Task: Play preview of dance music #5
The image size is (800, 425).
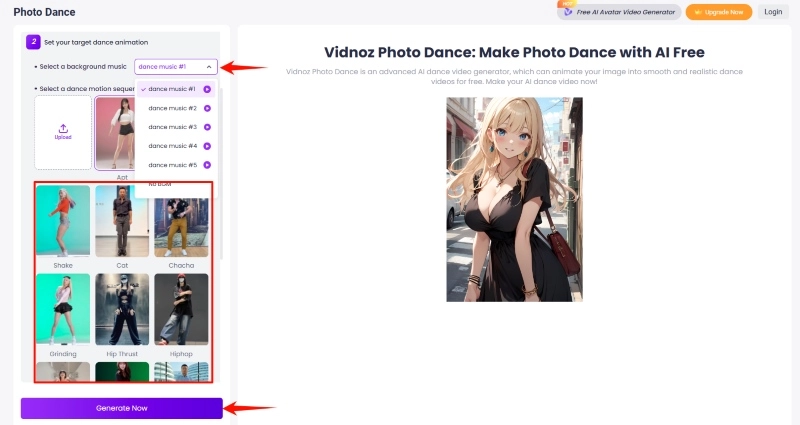Action: coord(207,165)
